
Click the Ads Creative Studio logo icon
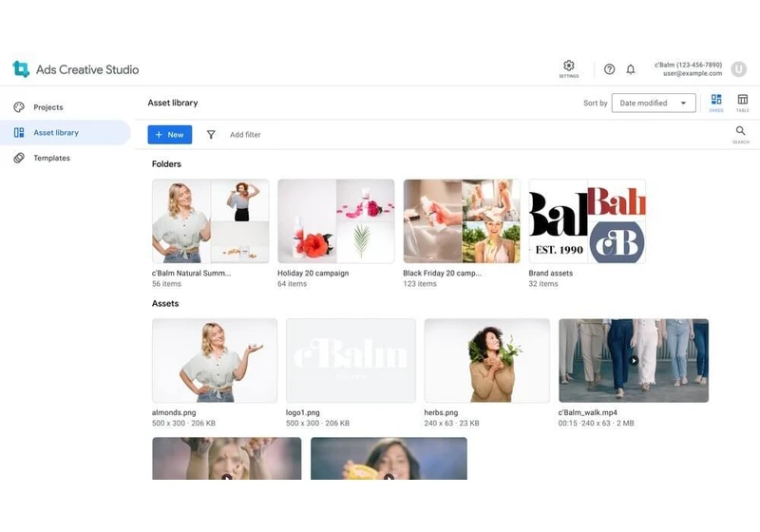point(21,69)
